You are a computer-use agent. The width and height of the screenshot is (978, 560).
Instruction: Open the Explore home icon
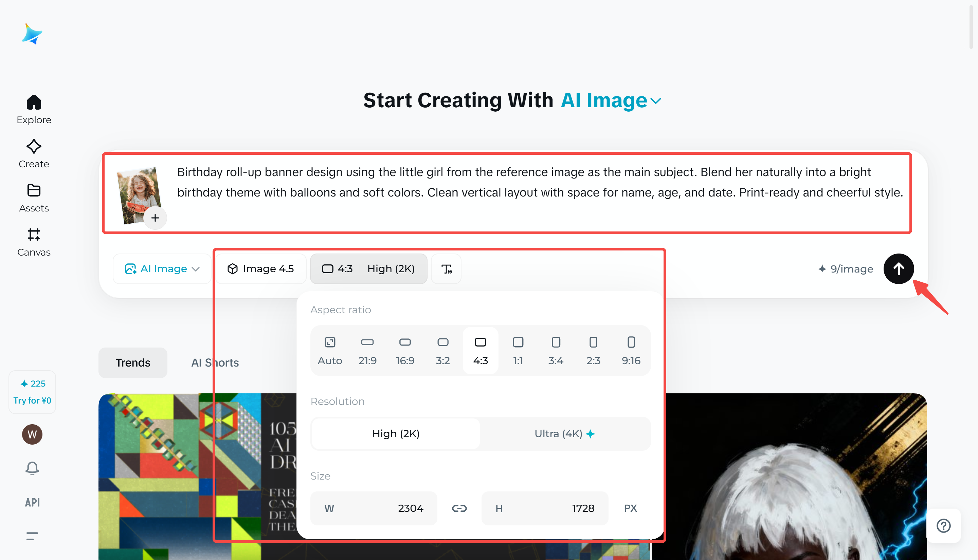click(x=34, y=103)
